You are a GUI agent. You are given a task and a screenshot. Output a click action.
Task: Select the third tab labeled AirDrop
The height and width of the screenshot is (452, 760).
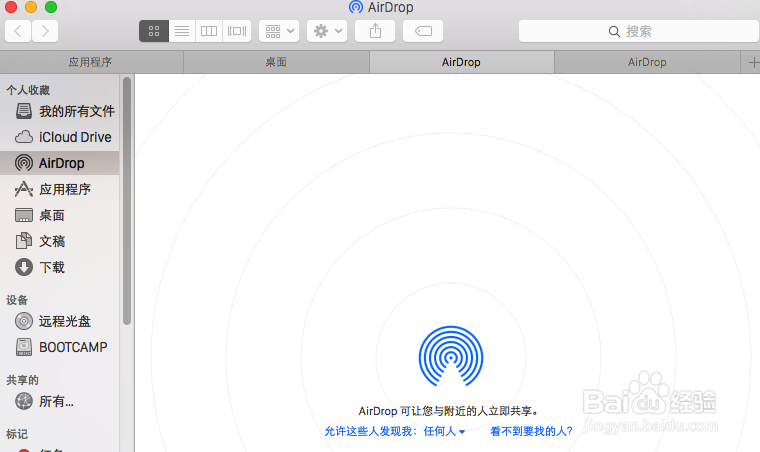tap(461, 62)
